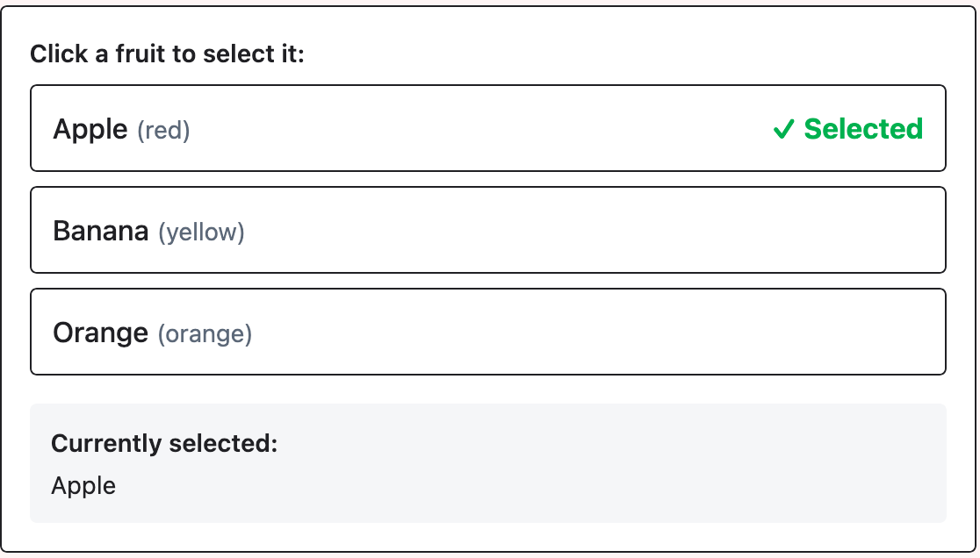Click the "(yellow)" color hint text
980x558 pixels.
tap(201, 232)
